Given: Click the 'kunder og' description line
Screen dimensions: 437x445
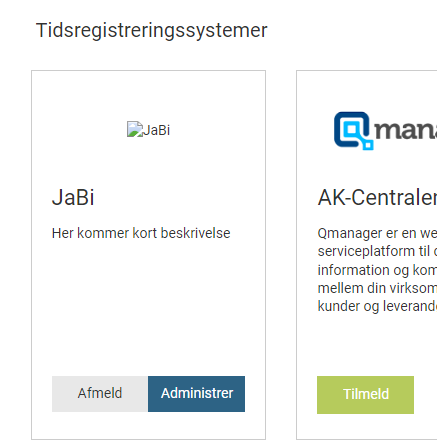Looking at the screenshot, I should [x=377, y=306].
